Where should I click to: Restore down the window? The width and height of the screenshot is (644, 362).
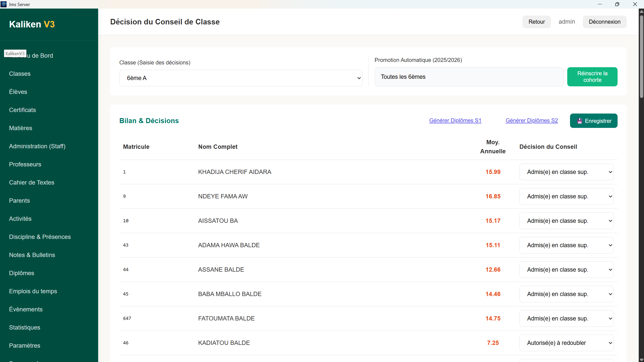click(617, 4)
